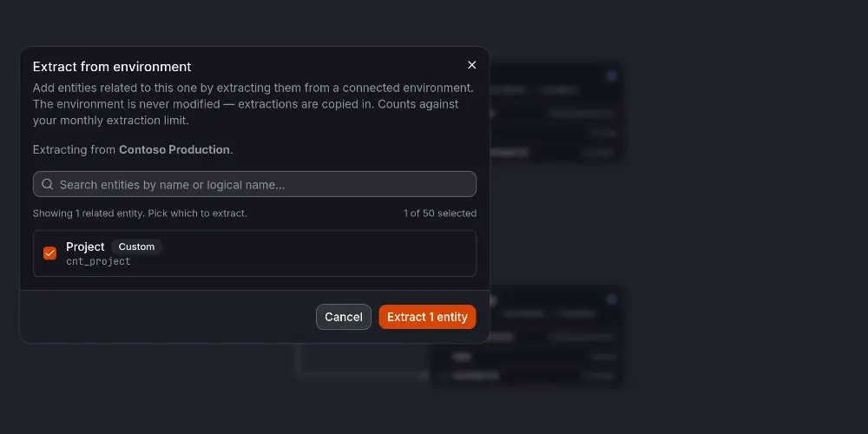Click the connector line behind the dialog
Image resolution: width=868 pixels, height=434 pixels.
tap(360, 375)
